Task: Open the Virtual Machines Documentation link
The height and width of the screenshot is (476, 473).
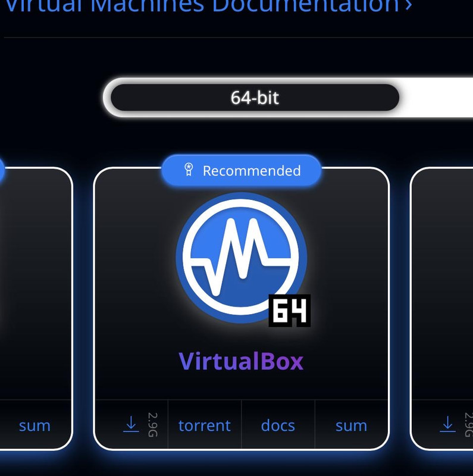Action: (208, 5)
